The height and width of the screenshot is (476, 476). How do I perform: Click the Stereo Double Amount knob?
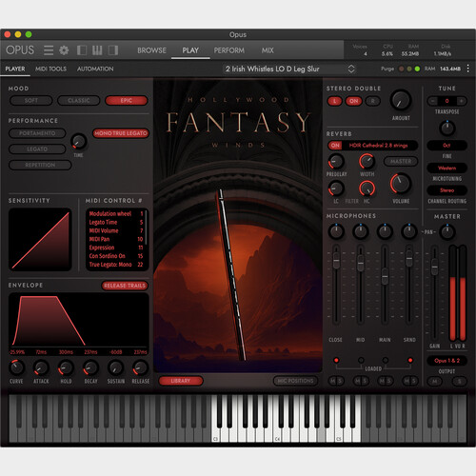coord(401,101)
